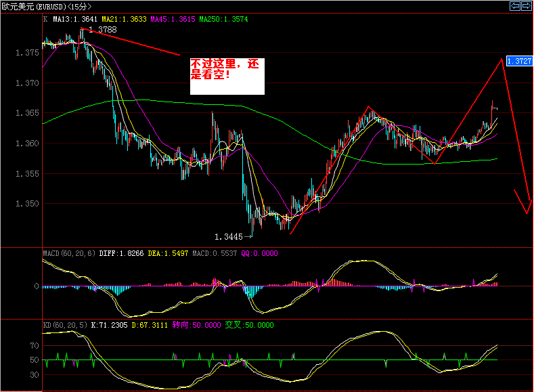Click the DEA:1.5497 value

168,253
